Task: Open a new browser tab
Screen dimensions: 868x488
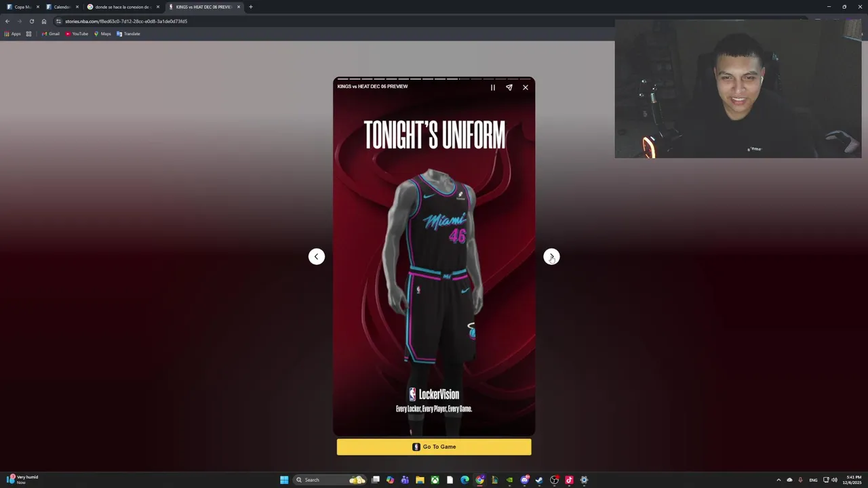Action: click(251, 7)
